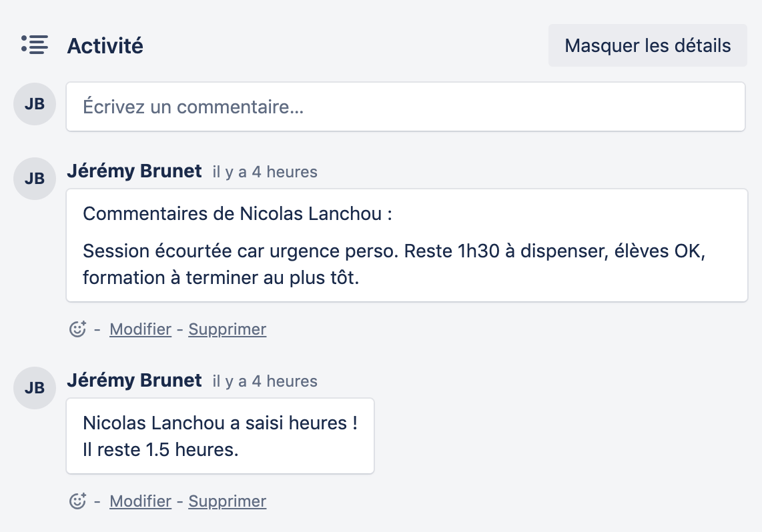
Task: Focus the 'Écrivez un commentaire…' field
Action: click(405, 107)
